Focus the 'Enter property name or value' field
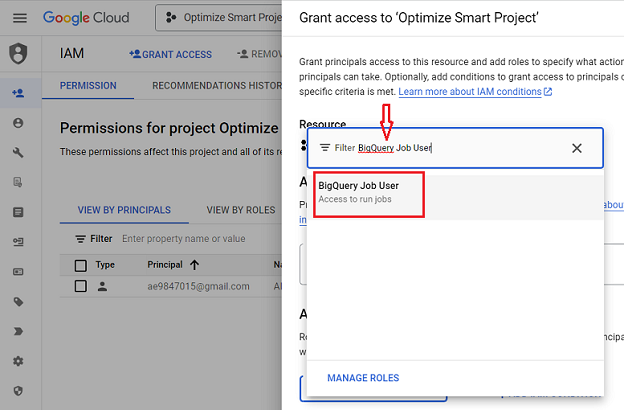Screen dimensions: 624x410 [183, 239]
